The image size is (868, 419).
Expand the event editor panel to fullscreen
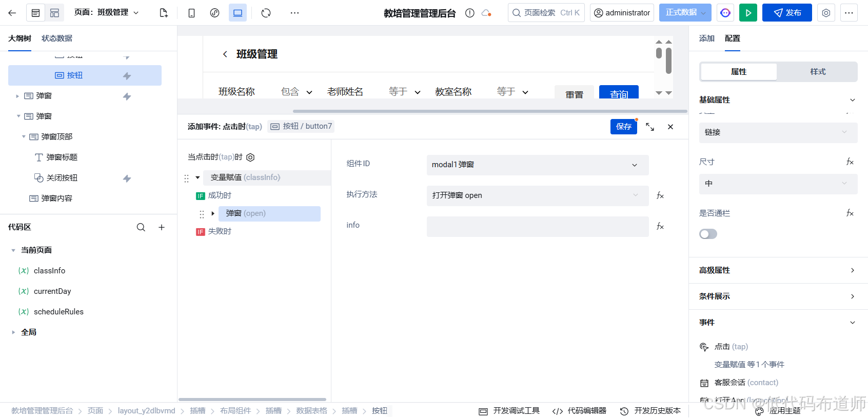[x=650, y=127]
